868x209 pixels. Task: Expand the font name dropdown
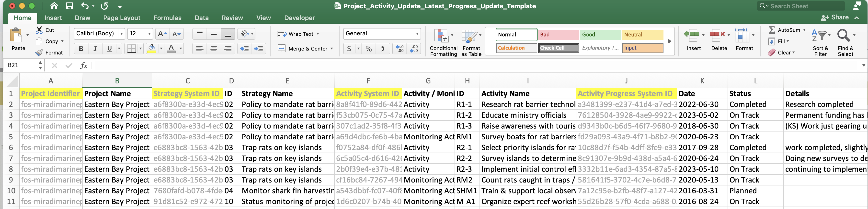(122, 33)
